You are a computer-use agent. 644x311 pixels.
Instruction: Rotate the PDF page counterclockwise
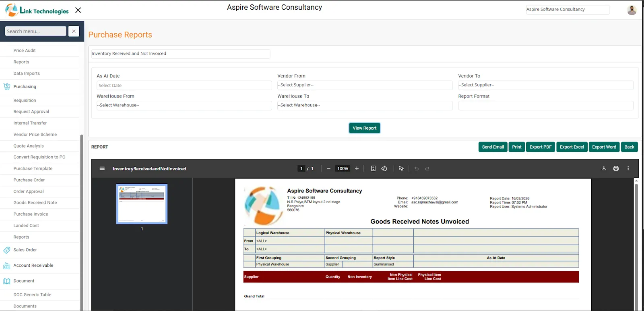pos(384,168)
